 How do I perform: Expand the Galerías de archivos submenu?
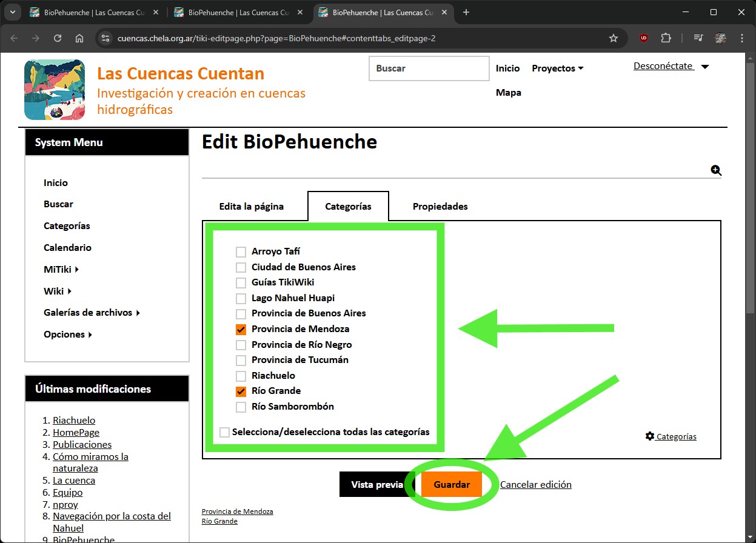coord(92,313)
